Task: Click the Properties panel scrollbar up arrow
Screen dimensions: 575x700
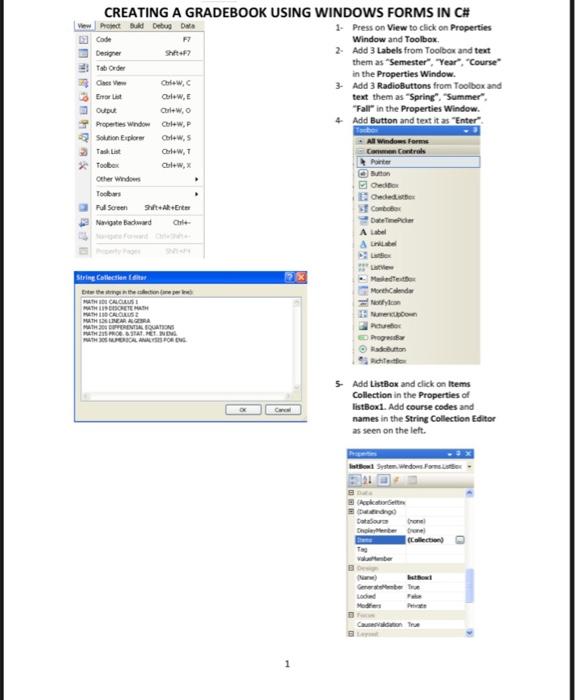Action: 469,493
